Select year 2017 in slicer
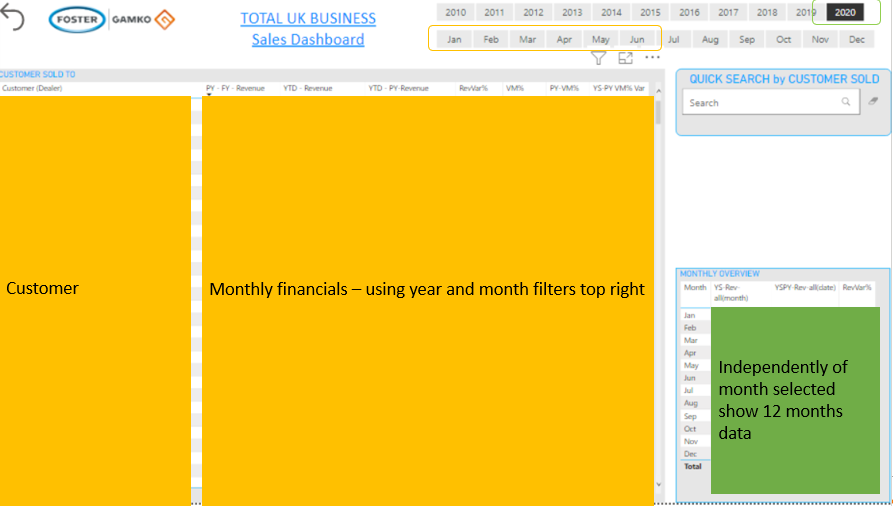893x506 pixels. click(x=728, y=12)
